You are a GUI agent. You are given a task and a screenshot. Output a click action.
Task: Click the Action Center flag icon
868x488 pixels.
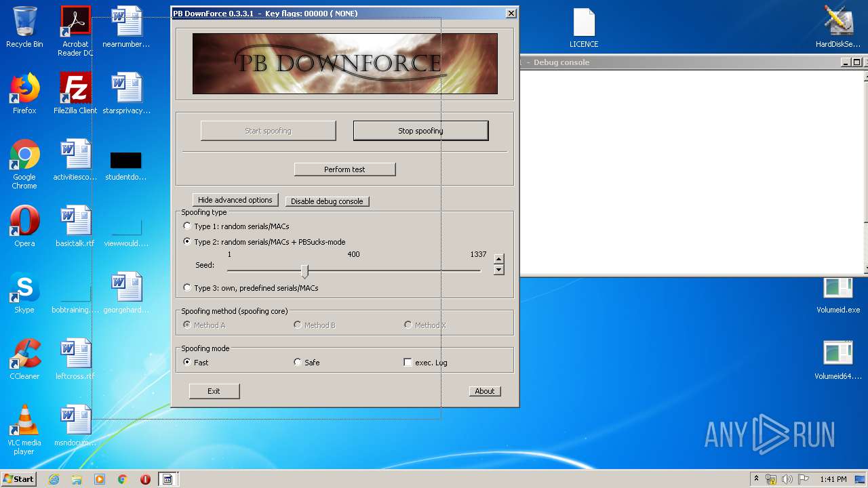[804, 479]
